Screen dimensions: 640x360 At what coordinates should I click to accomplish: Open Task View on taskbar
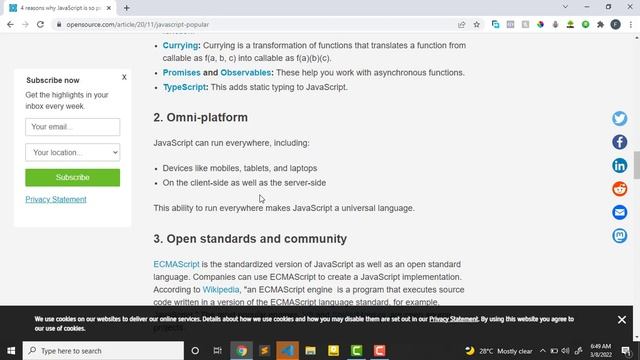click(218, 351)
